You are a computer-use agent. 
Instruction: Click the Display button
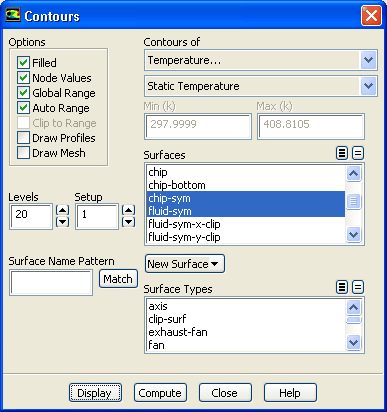(x=95, y=393)
